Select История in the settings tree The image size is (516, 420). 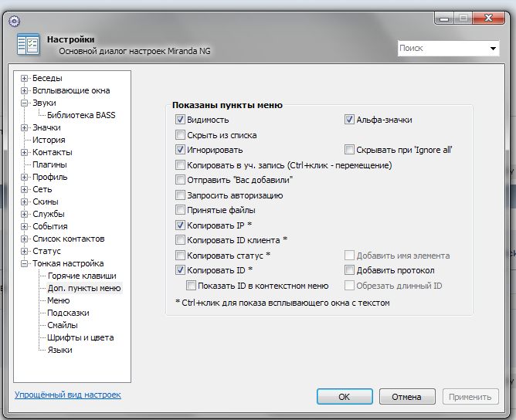49,140
